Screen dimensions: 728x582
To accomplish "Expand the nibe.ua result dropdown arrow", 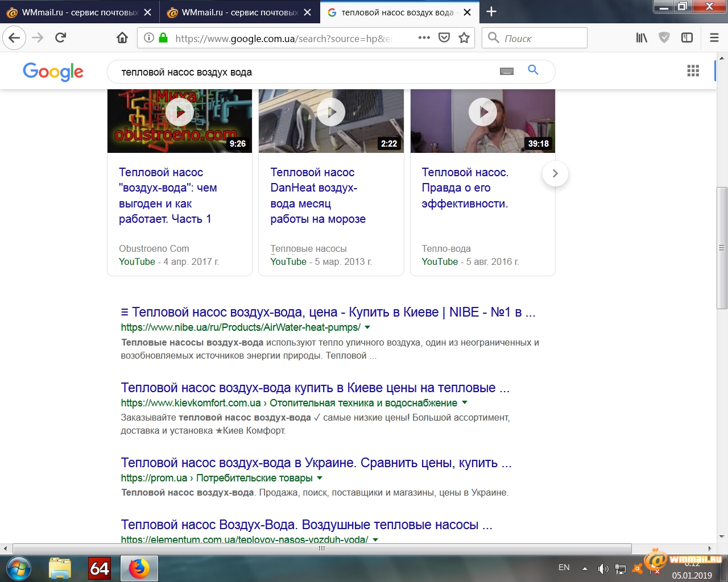I will pos(367,327).
